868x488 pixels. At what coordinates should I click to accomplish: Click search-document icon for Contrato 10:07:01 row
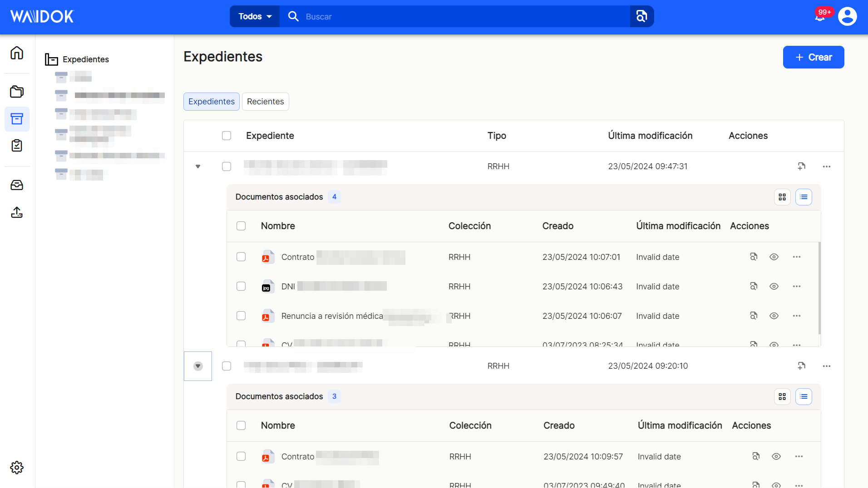click(x=754, y=257)
